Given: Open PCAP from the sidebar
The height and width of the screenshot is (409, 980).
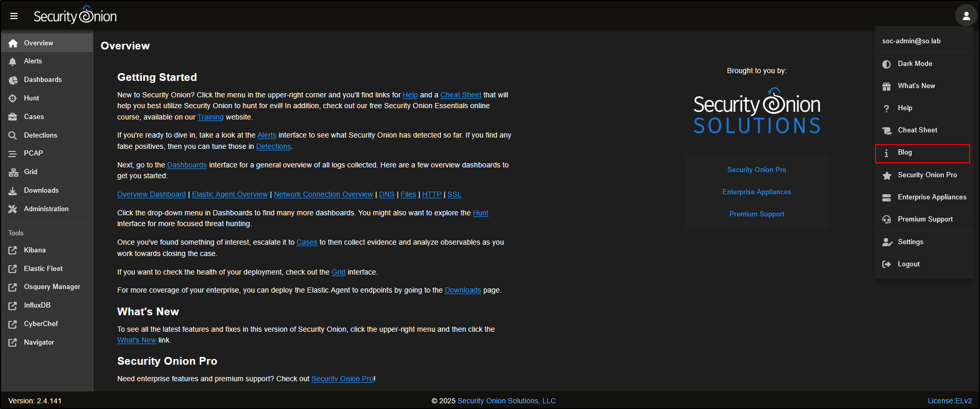Looking at the screenshot, I should click(x=33, y=154).
